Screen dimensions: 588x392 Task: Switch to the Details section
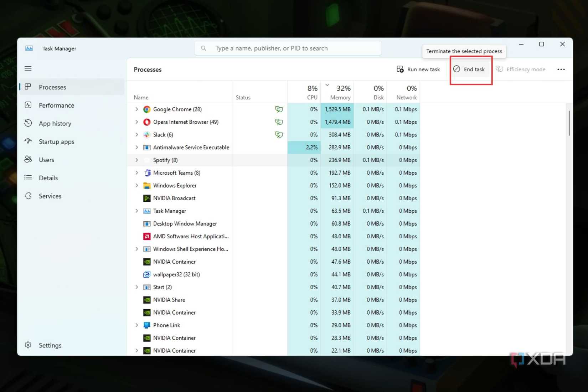coord(48,178)
